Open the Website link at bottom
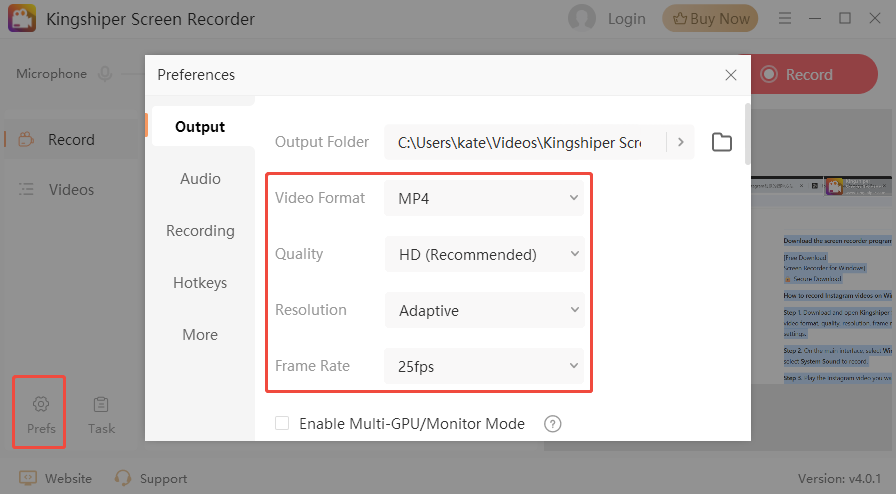The height and width of the screenshot is (494, 896). pyautogui.click(x=55, y=478)
